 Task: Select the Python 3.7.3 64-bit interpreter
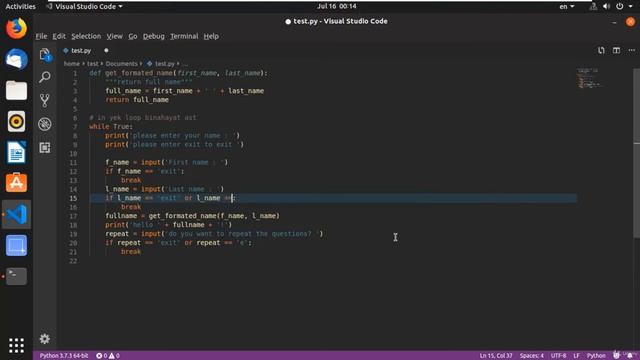64,356
